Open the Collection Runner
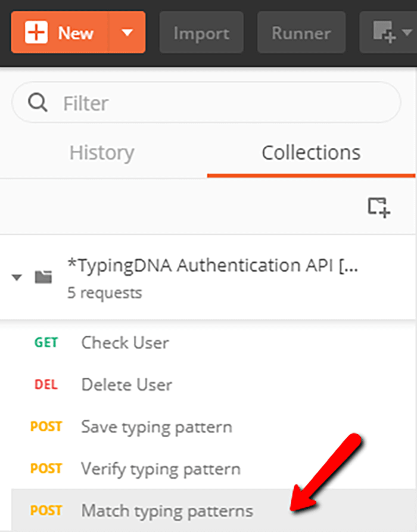 (x=301, y=32)
